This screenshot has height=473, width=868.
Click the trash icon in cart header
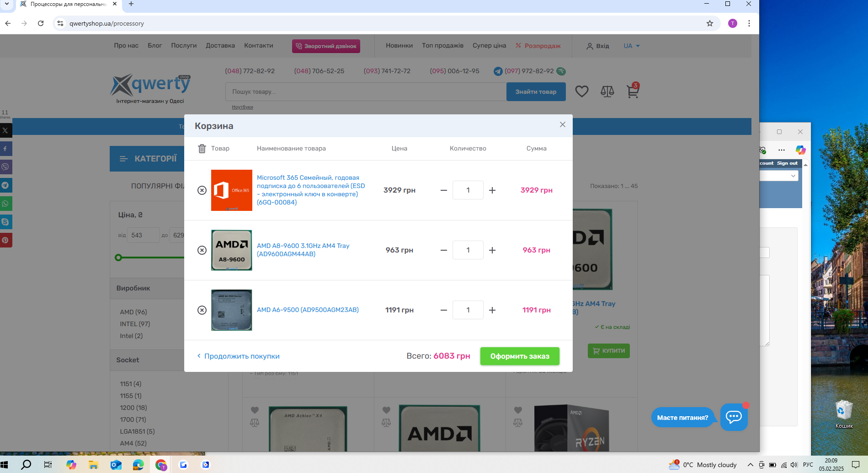[x=202, y=149]
